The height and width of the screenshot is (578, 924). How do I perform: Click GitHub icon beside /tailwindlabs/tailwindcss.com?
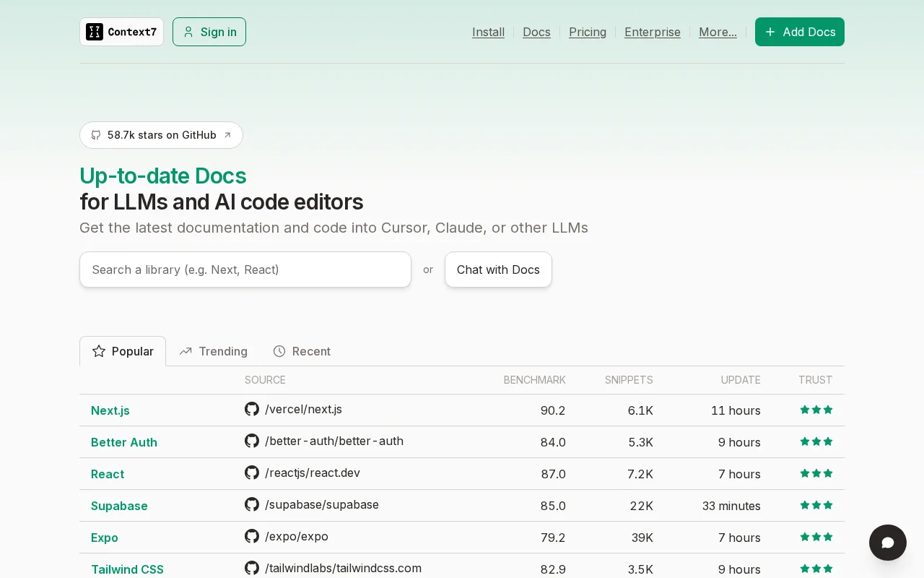coord(252,568)
